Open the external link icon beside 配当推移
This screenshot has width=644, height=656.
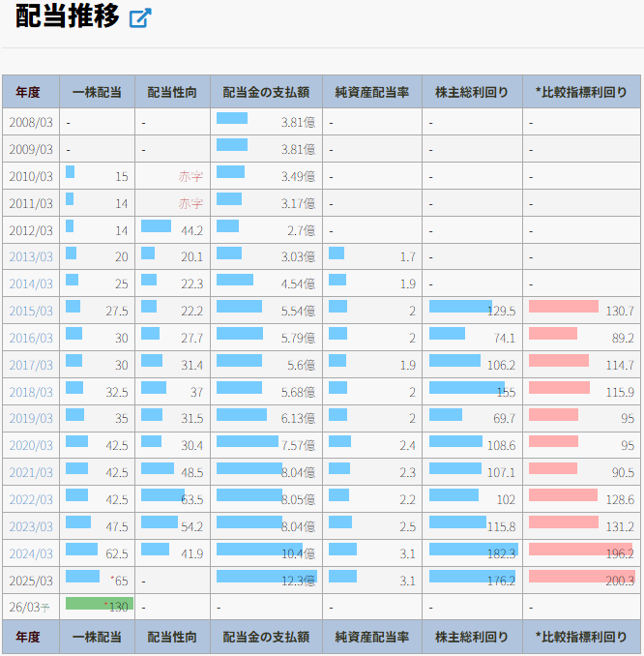(140, 18)
